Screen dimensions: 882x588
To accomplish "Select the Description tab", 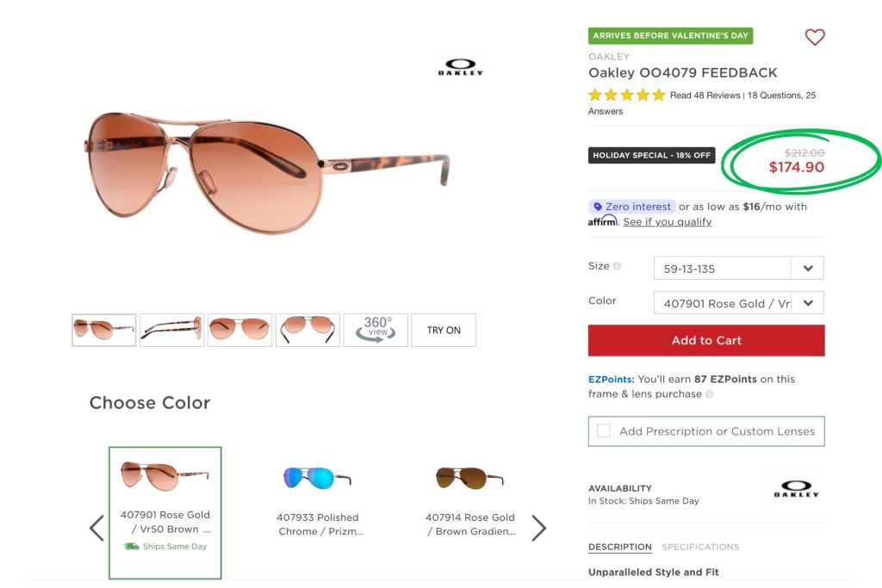I will tap(619, 547).
